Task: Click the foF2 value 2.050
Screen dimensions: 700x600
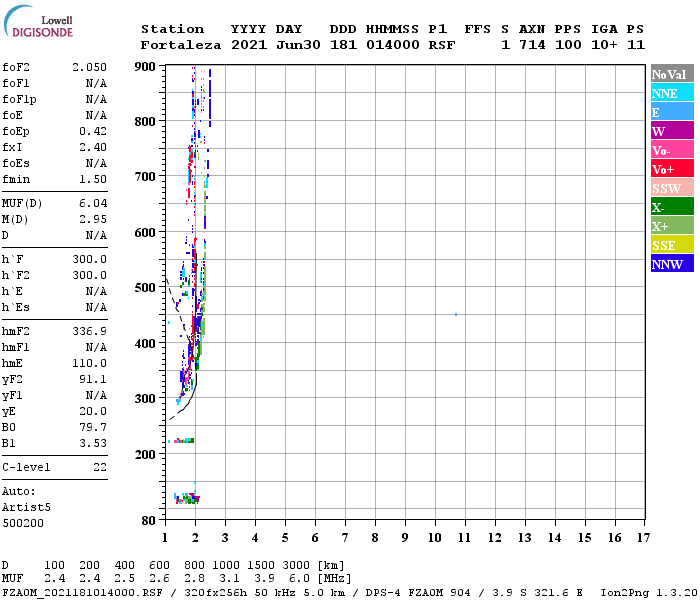Action: pos(89,67)
